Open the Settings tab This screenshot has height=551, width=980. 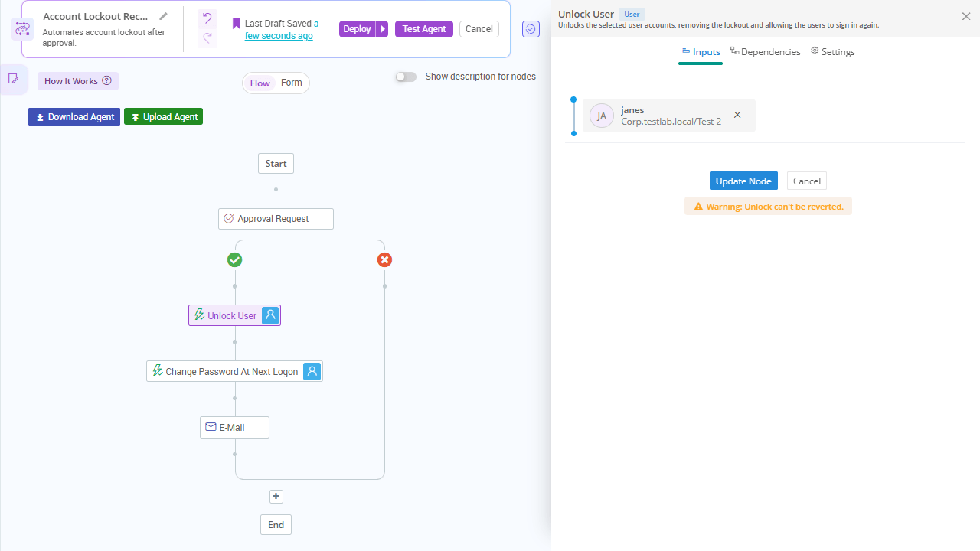coord(832,52)
